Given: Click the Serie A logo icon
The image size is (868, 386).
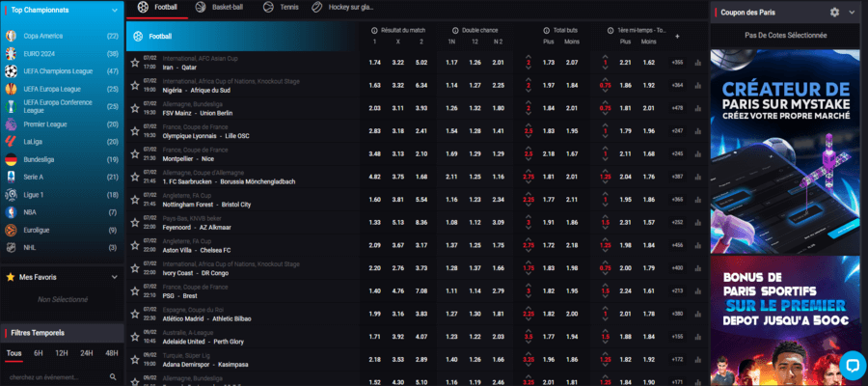Looking at the screenshot, I should [x=11, y=178].
